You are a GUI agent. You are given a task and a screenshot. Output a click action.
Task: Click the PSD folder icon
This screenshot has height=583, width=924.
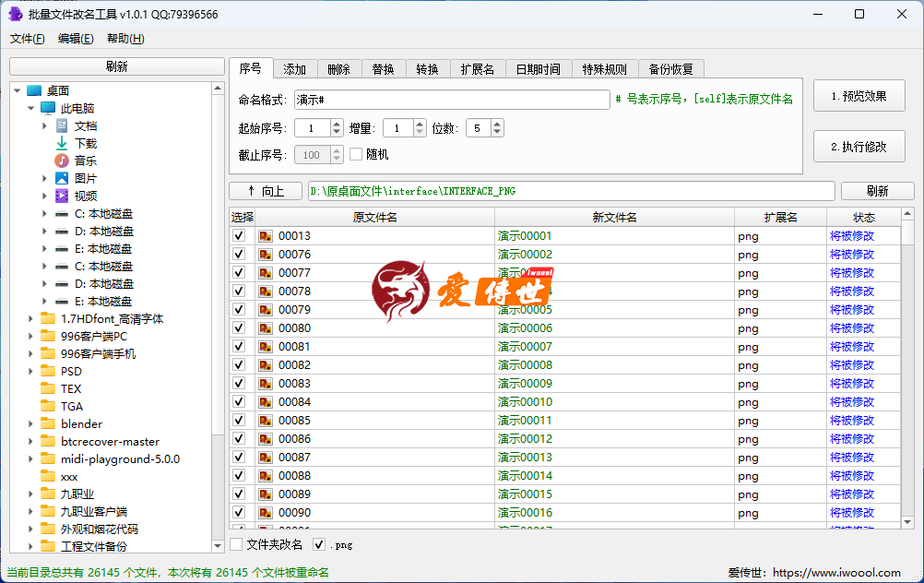tap(47, 371)
